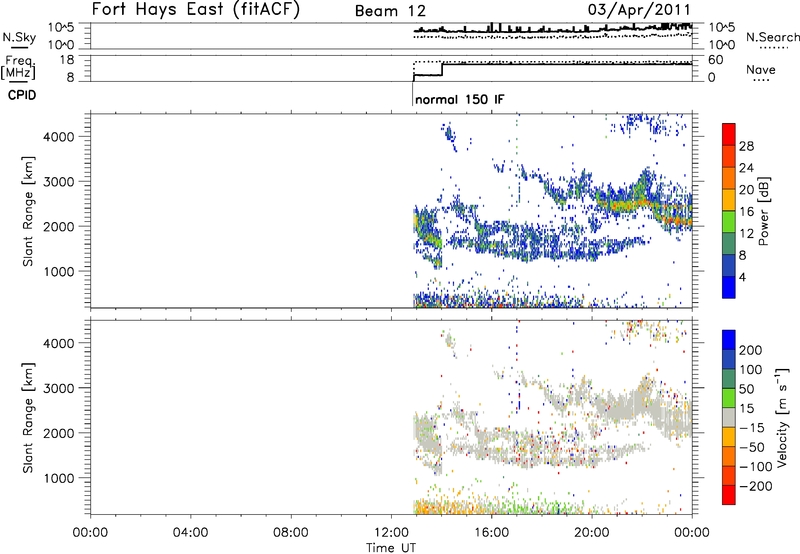Click the "1000" tick in the velocity panel
Screen dimensions: 800x554
pos(59,478)
